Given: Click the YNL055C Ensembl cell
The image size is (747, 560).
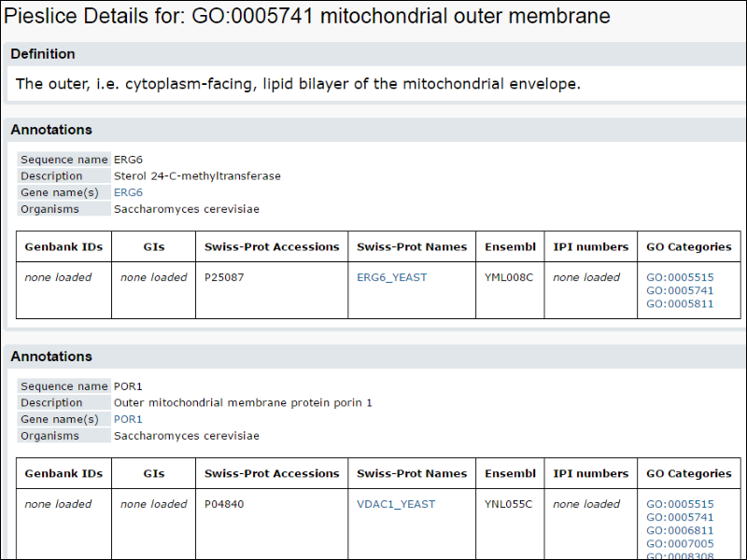Looking at the screenshot, I should 509,504.
